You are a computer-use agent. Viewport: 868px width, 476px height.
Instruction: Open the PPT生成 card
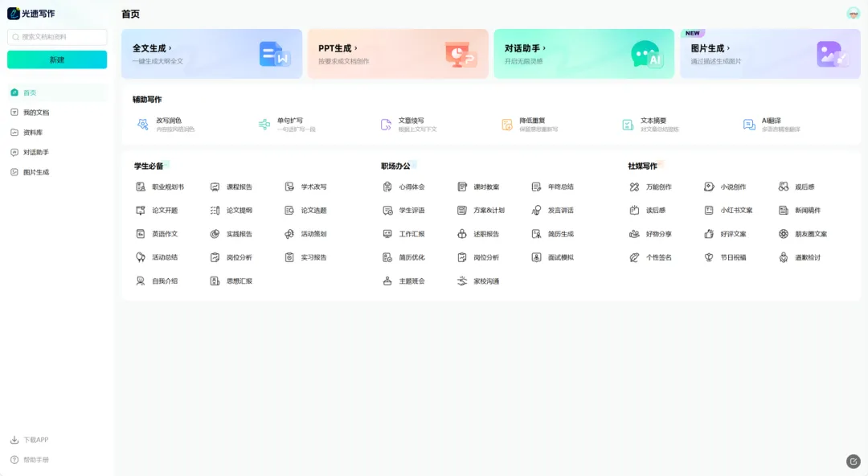pyautogui.click(x=398, y=54)
